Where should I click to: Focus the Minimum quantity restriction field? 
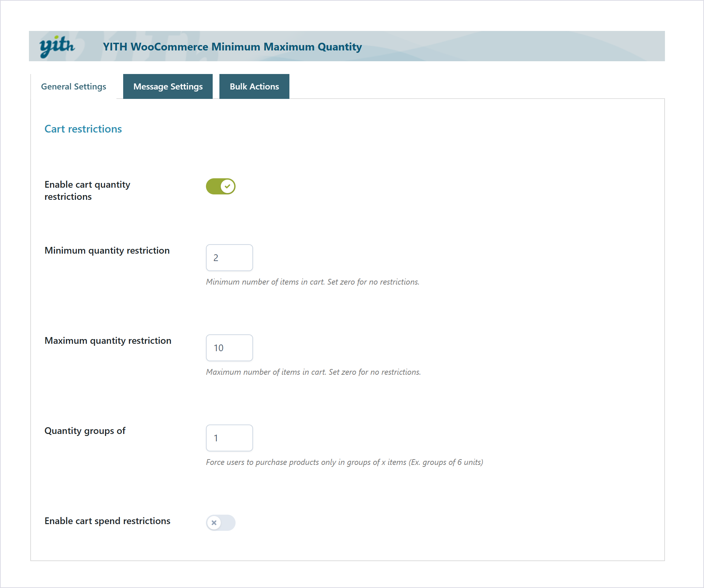(x=230, y=258)
